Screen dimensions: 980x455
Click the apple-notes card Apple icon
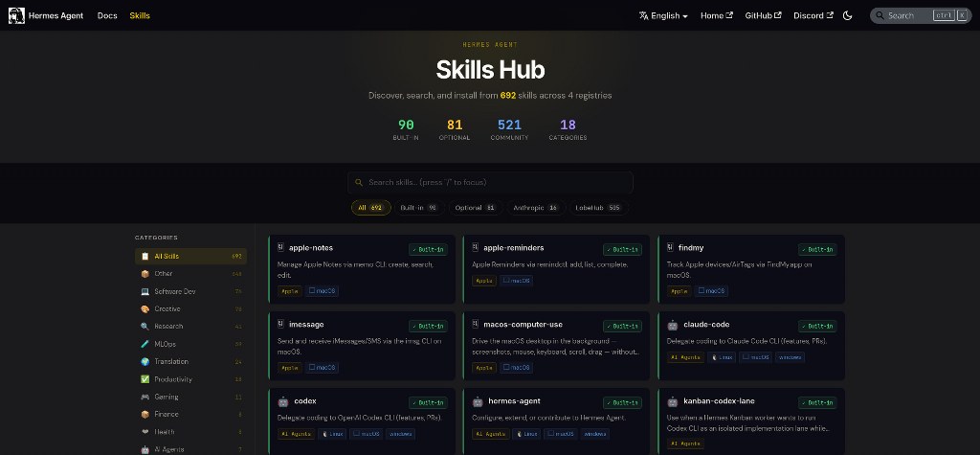pos(280,248)
